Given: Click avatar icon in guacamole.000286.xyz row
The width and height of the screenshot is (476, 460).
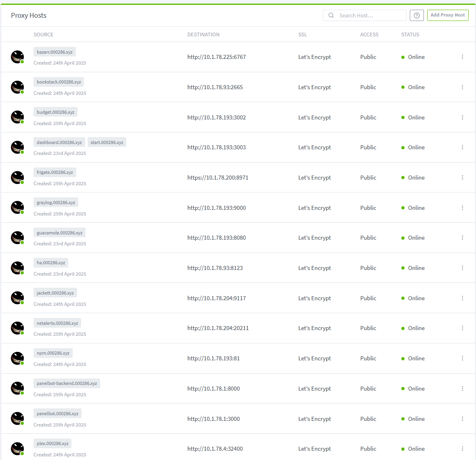Looking at the screenshot, I should pos(17,238).
